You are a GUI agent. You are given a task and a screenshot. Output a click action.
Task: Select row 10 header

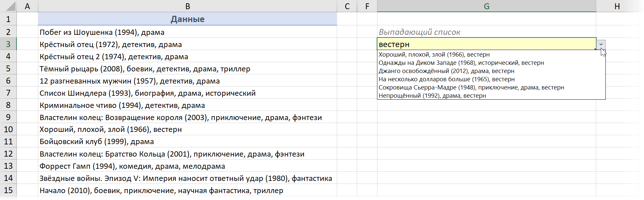[x=8, y=129]
